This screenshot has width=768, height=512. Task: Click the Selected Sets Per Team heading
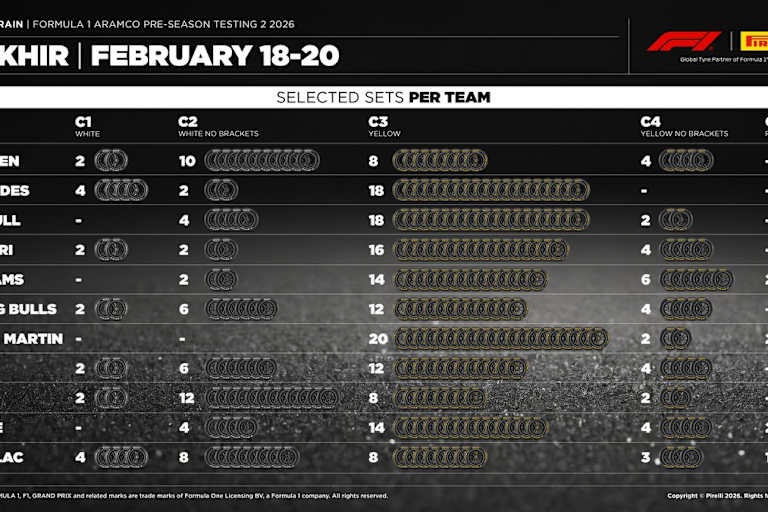pyautogui.click(x=383, y=97)
